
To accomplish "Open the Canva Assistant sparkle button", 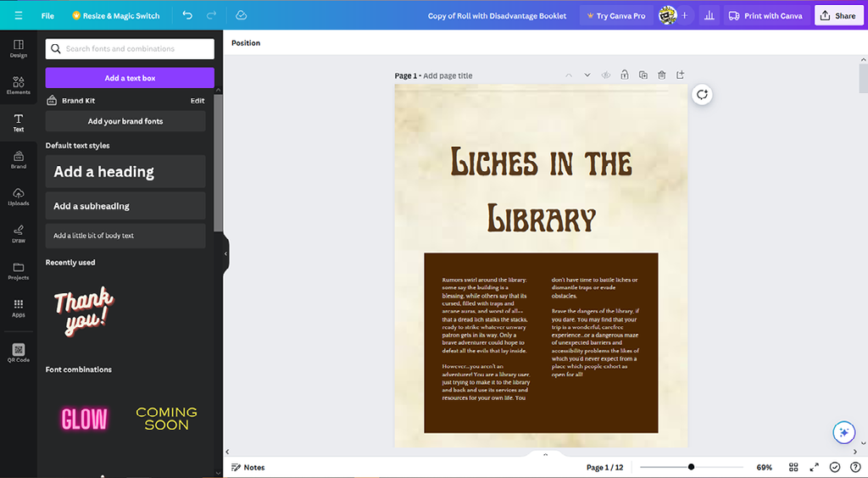I will tap(843, 432).
